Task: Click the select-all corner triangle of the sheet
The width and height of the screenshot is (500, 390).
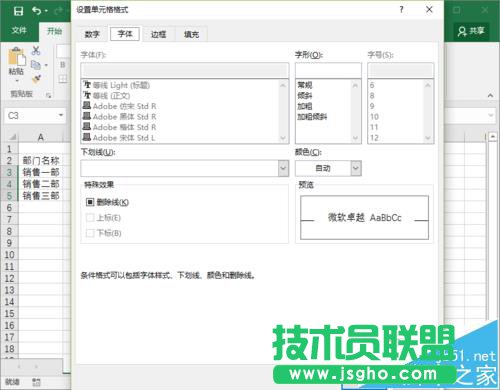Action: click(x=13, y=137)
